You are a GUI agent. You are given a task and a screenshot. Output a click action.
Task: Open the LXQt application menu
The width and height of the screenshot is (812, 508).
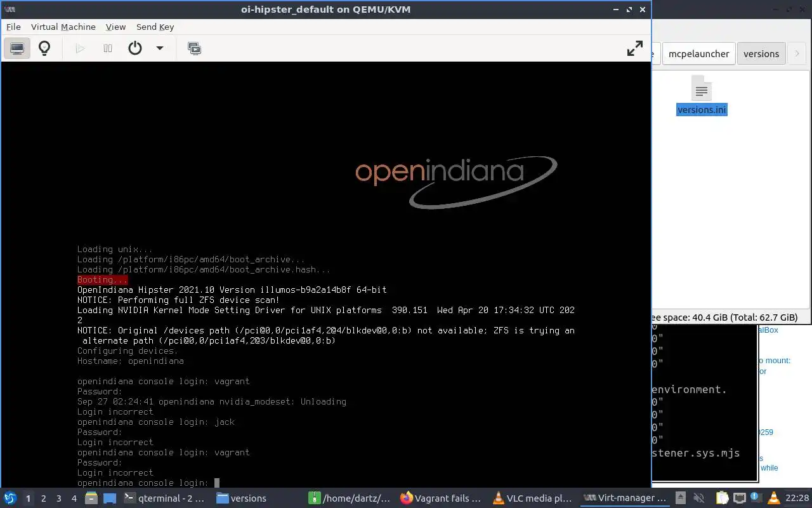click(10, 498)
